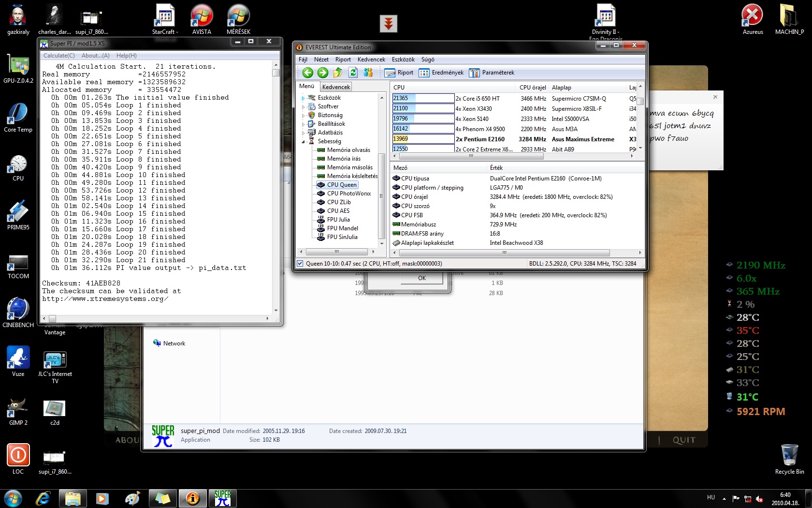
Task: Open the Eszközök menu in EVEREST menu bar
Action: tap(403, 60)
